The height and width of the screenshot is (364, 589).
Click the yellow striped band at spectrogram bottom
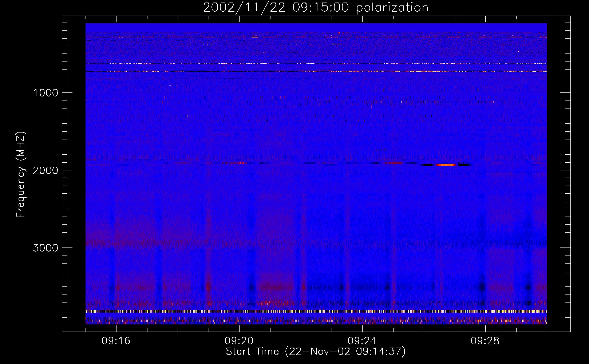tap(316, 312)
